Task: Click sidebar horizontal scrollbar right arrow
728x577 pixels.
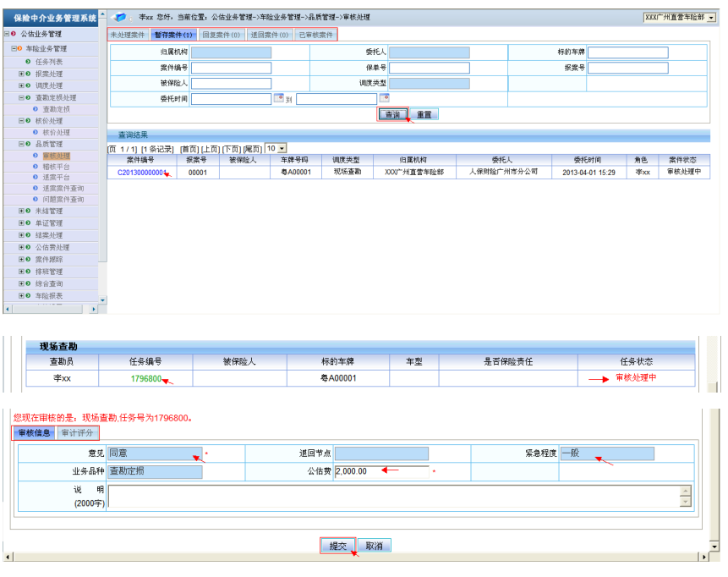Action: pos(94,309)
